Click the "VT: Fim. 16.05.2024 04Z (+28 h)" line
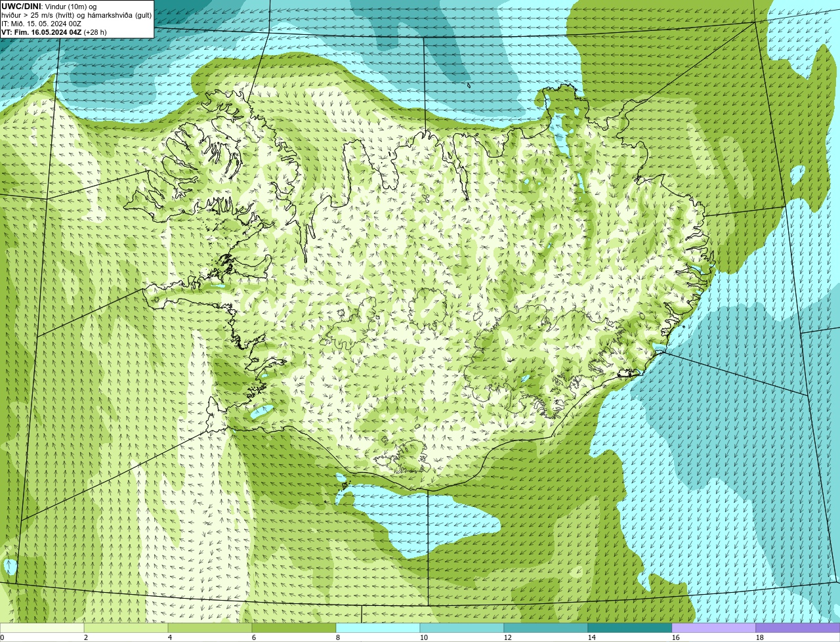The width and height of the screenshot is (840, 642). (54, 32)
